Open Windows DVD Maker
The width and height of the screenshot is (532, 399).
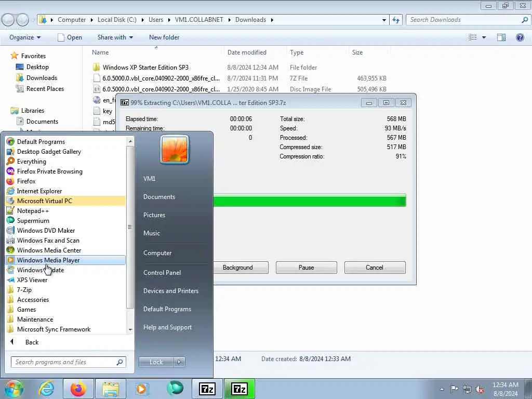(x=46, y=230)
